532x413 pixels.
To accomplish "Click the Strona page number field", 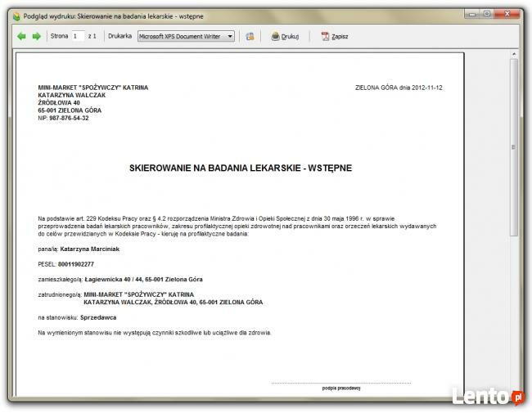I will [x=77, y=36].
